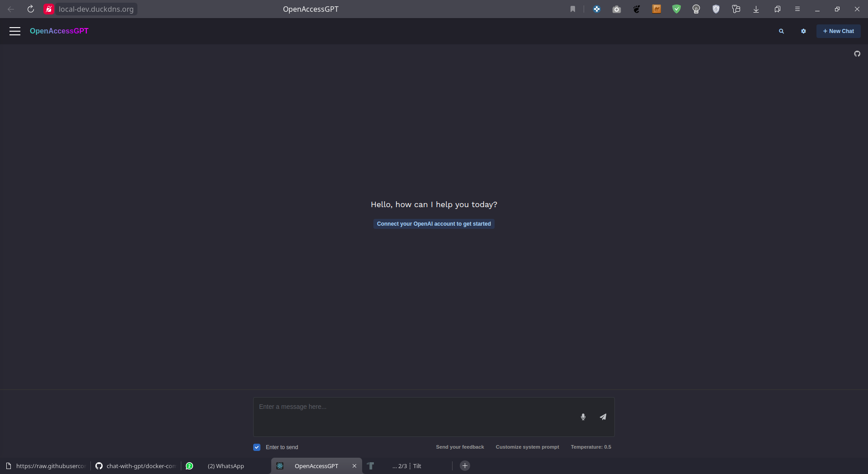868x474 pixels.
Task: Click the local-dev.duckdns.org address bar
Action: point(96,9)
